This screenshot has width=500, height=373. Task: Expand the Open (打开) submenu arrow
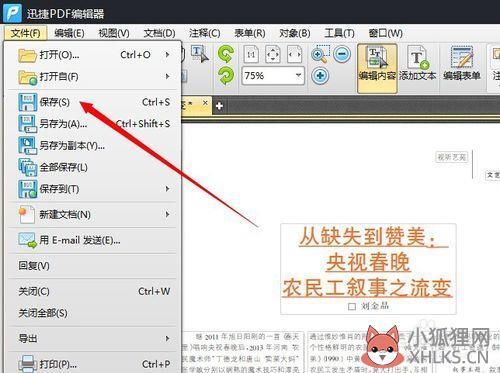click(167, 55)
